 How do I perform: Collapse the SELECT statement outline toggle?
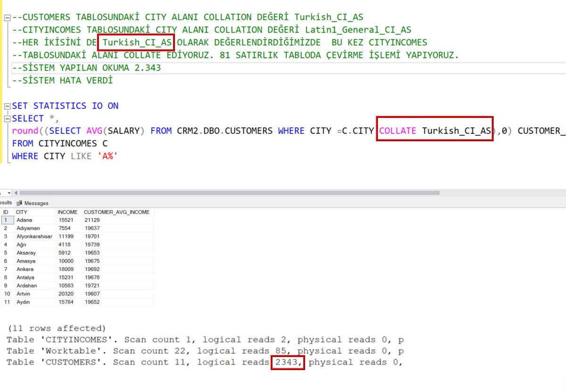tap(7, 119)
